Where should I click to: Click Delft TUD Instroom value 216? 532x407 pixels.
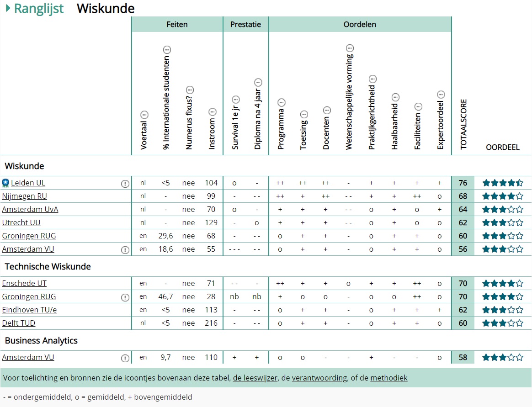(211, 323)
